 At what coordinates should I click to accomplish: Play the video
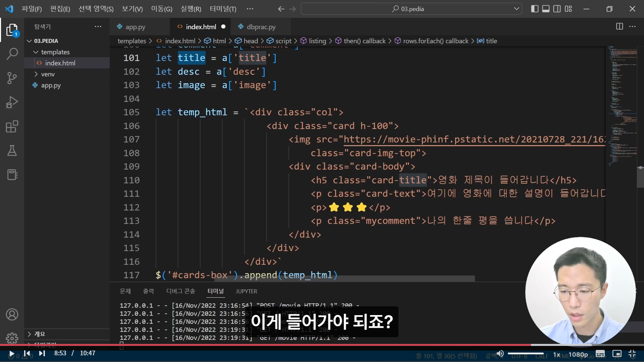11,354
